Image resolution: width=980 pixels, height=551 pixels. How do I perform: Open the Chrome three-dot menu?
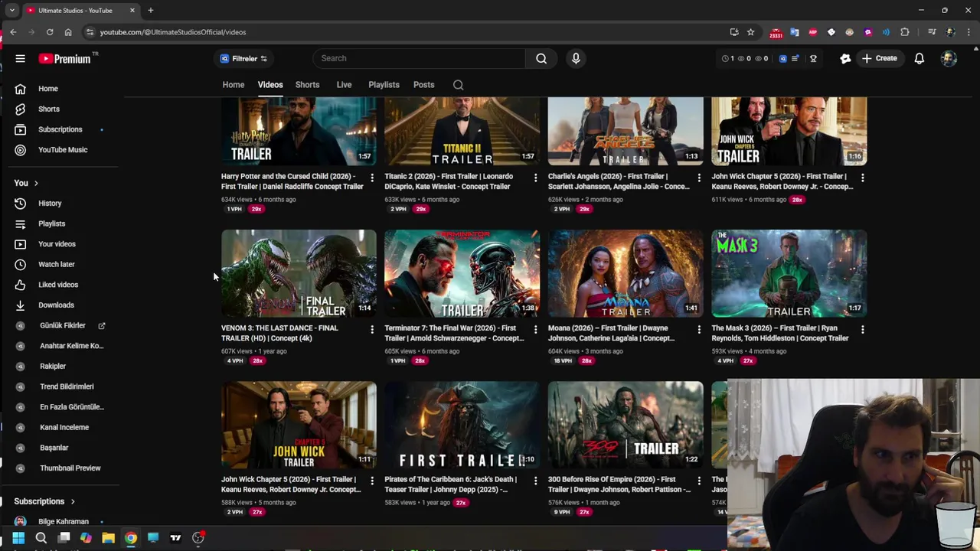pyautogui.click(x=969, y=32)
